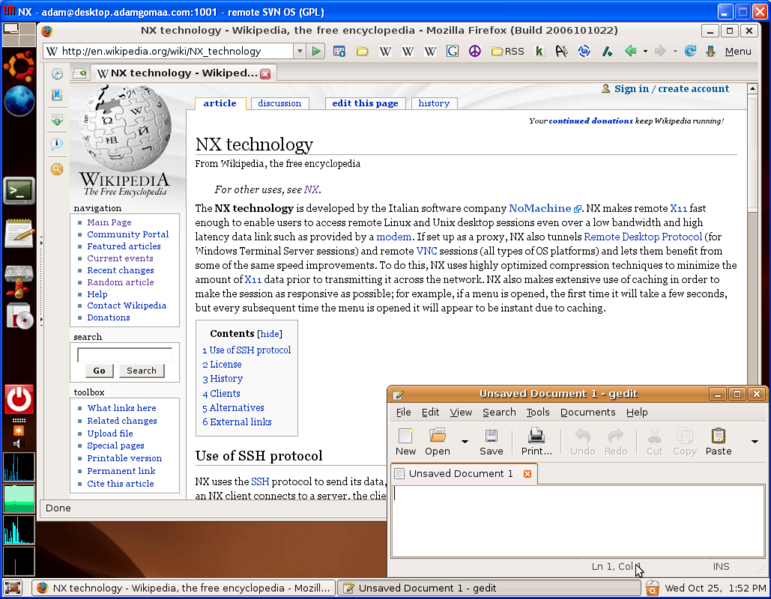Open the gedit File menu

pos(403,412)
